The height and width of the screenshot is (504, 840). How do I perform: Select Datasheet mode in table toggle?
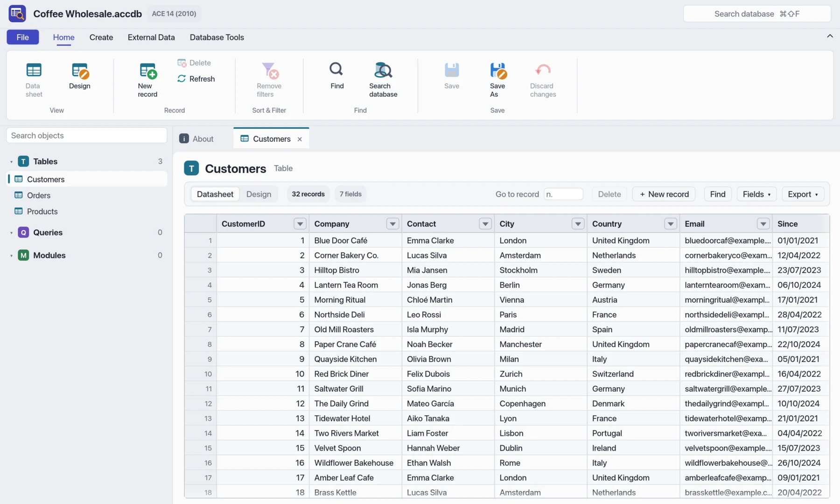click(215, 194)
